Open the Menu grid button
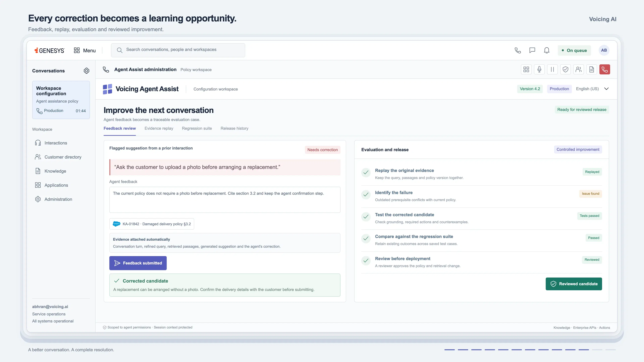Viewport: 644px width, 362px height. 85,50
